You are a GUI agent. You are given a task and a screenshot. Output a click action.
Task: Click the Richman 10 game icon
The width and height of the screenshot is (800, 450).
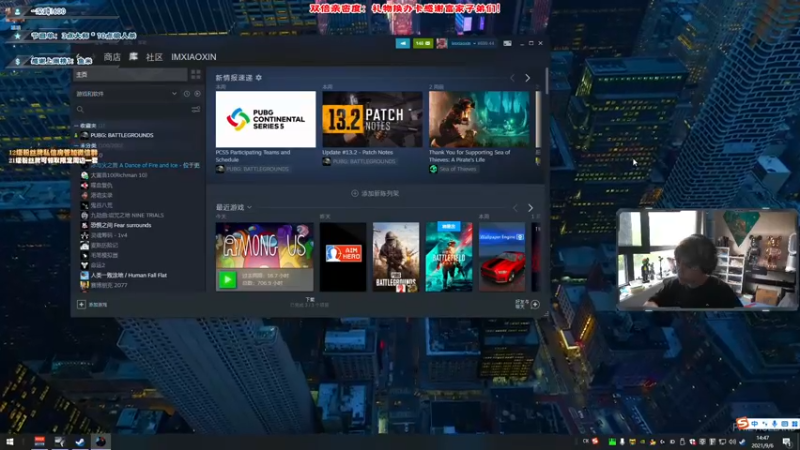(x=85, y=175)
